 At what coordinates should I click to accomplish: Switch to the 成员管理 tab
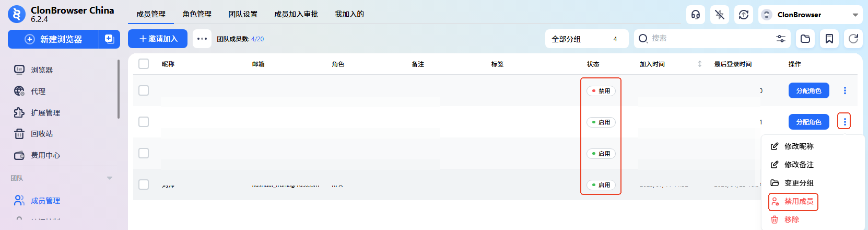[151, 14]
